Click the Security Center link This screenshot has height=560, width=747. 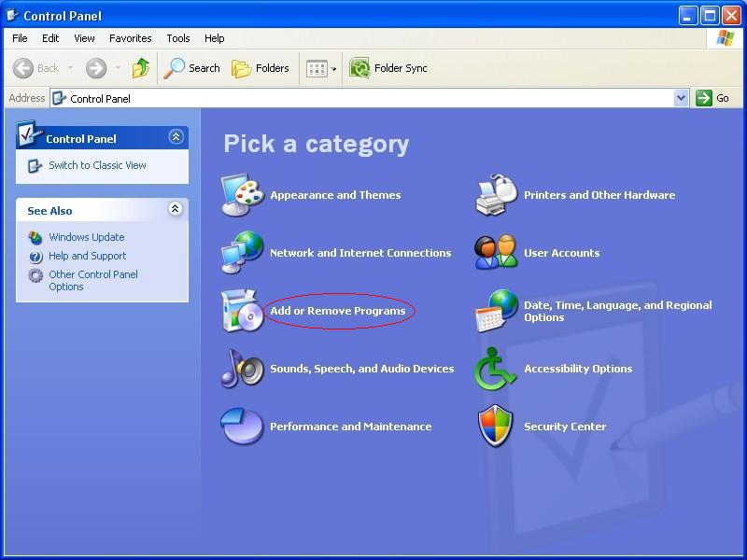point(565,427)
